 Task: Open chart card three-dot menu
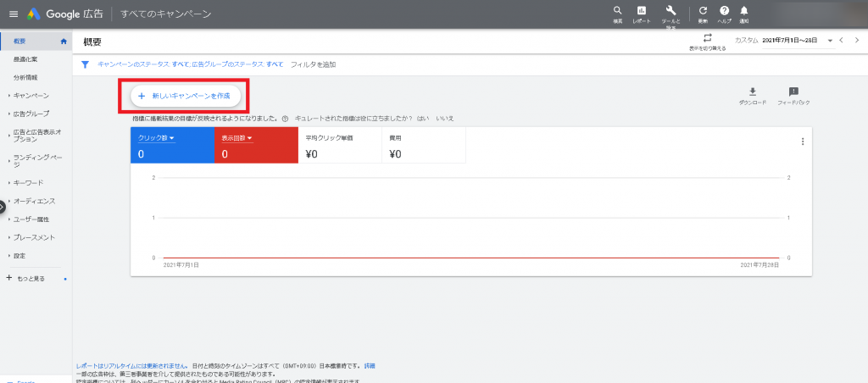point(803,142)
